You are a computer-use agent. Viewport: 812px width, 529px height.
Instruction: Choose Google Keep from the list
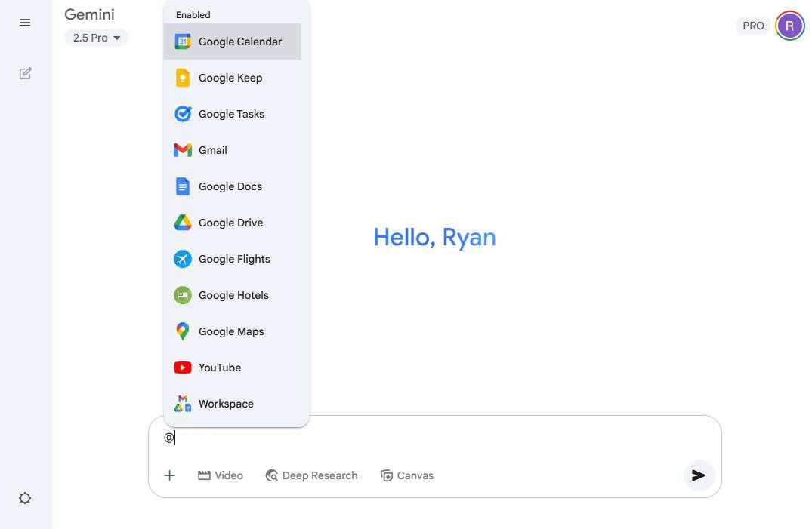coord(230,78)
